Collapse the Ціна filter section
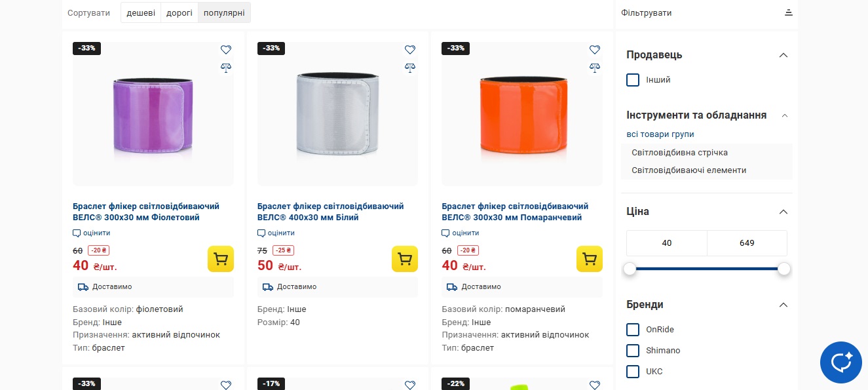 (783, 212)
